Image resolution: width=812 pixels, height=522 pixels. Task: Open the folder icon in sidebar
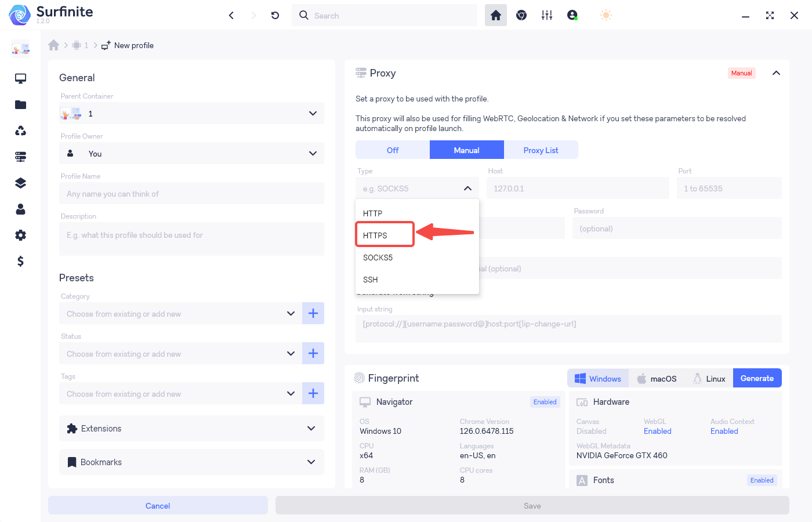[21, 104]
